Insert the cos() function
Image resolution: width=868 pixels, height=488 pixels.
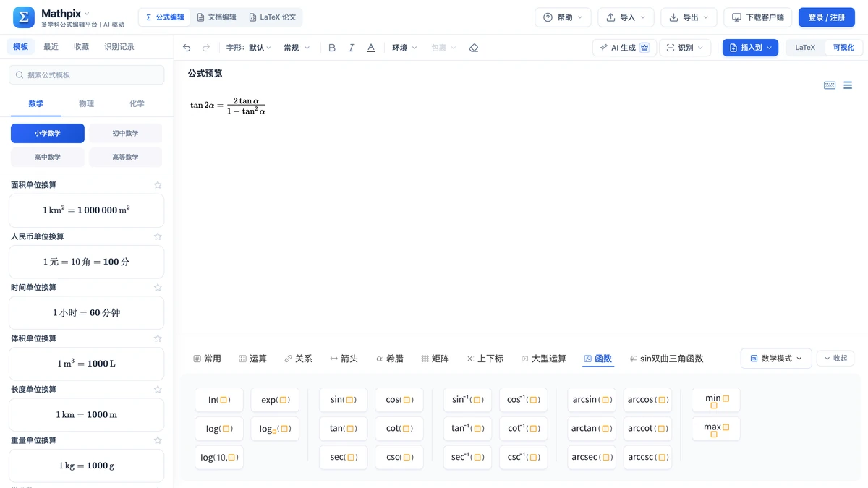[x=399, y=400]
